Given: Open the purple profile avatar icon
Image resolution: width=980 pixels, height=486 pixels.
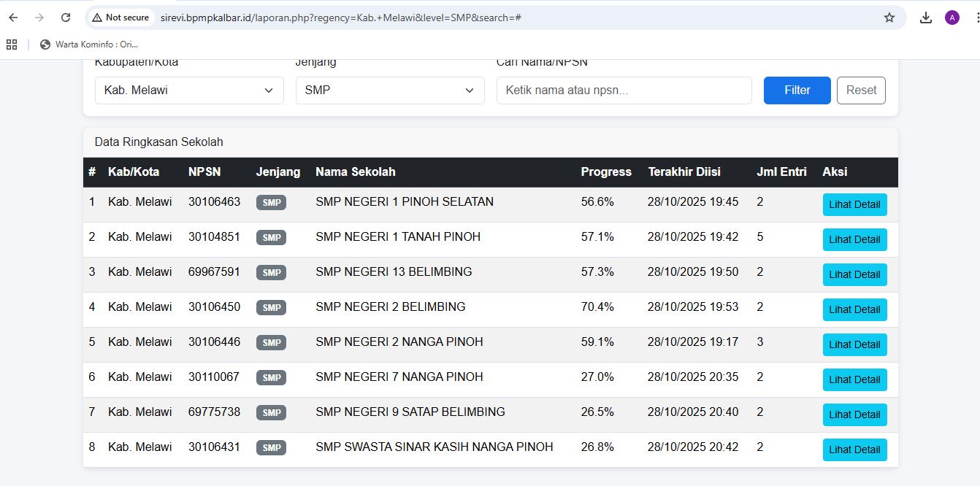Looking at the screenshot, I should tap(952, 18).
